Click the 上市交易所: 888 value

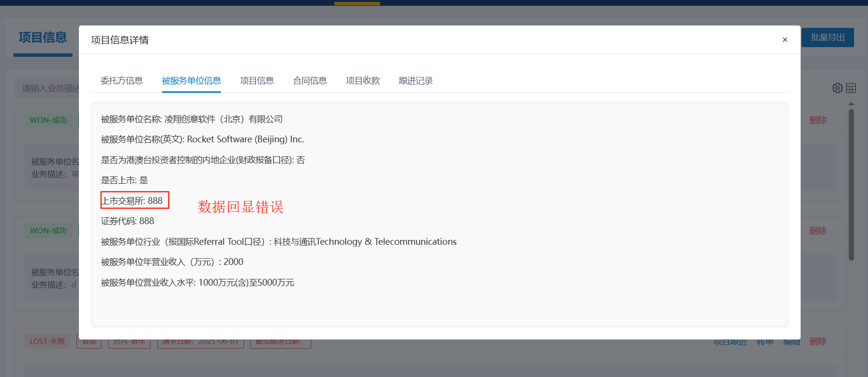[132, 201]
